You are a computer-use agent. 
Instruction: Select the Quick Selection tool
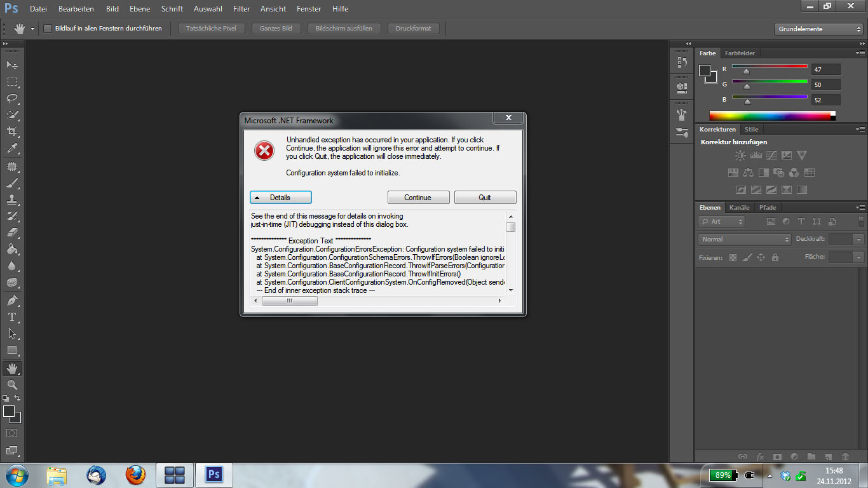[x=12, y=115]
